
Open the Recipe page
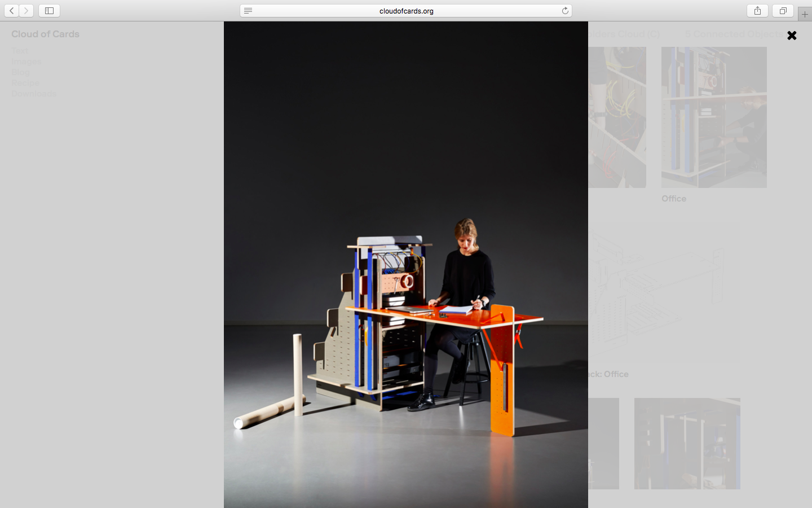25,83
